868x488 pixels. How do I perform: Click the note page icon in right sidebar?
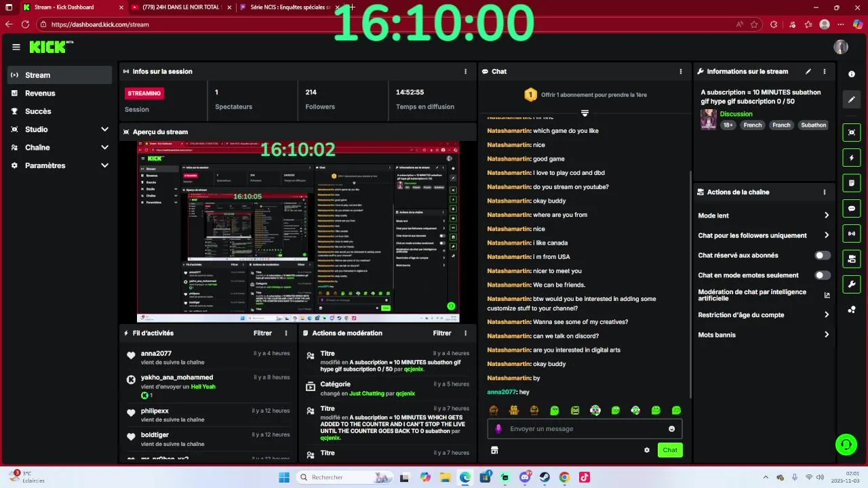pos(852,183)
